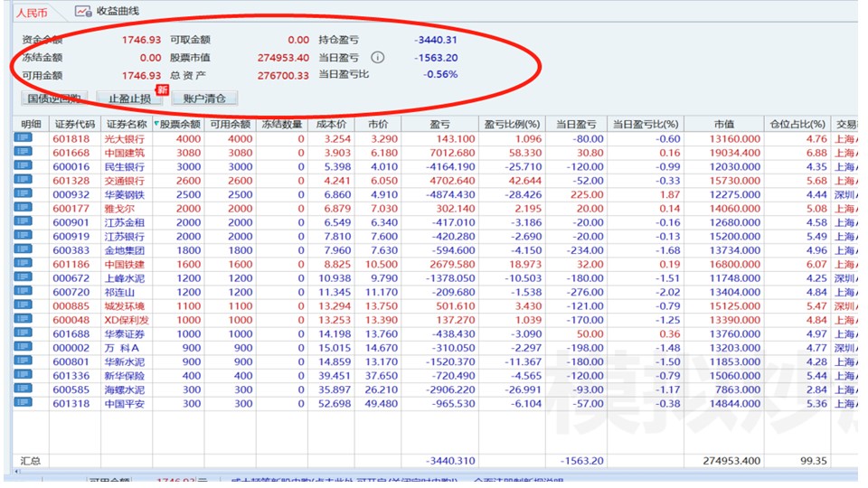Select the 交通银行 stock name cell
868x488 pixels.
pyautogui.click(x=125, y=181)
